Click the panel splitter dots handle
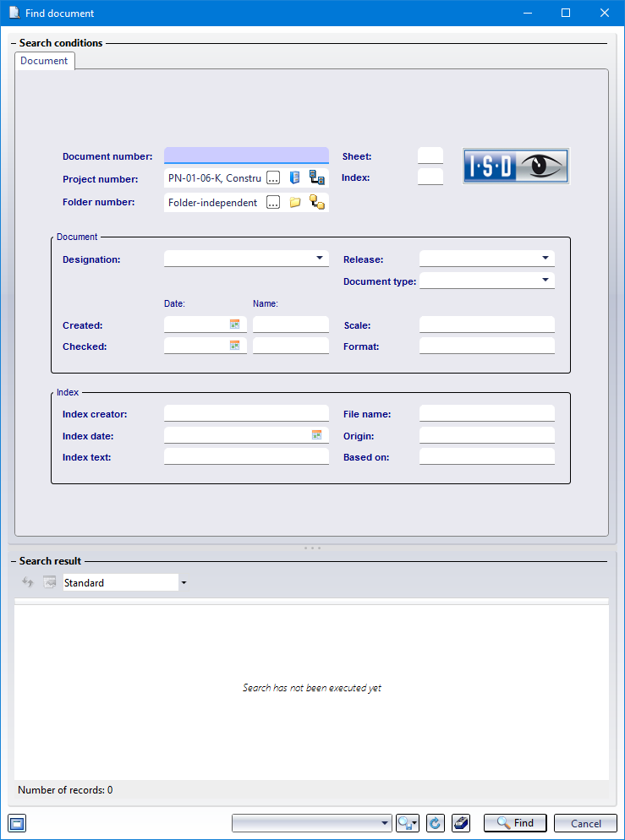625x840 pixels. [313, 548]
